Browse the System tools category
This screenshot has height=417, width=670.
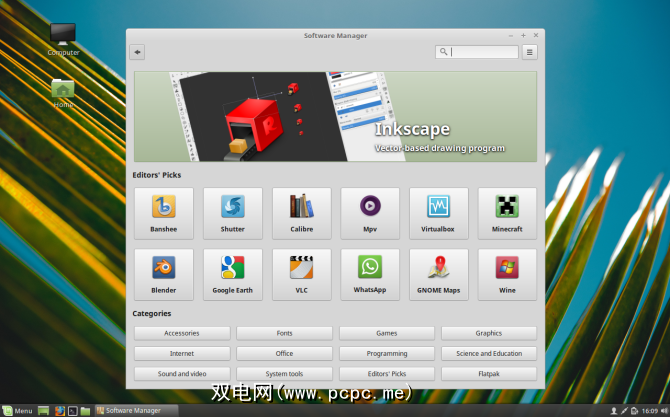[x=284, y=374]
